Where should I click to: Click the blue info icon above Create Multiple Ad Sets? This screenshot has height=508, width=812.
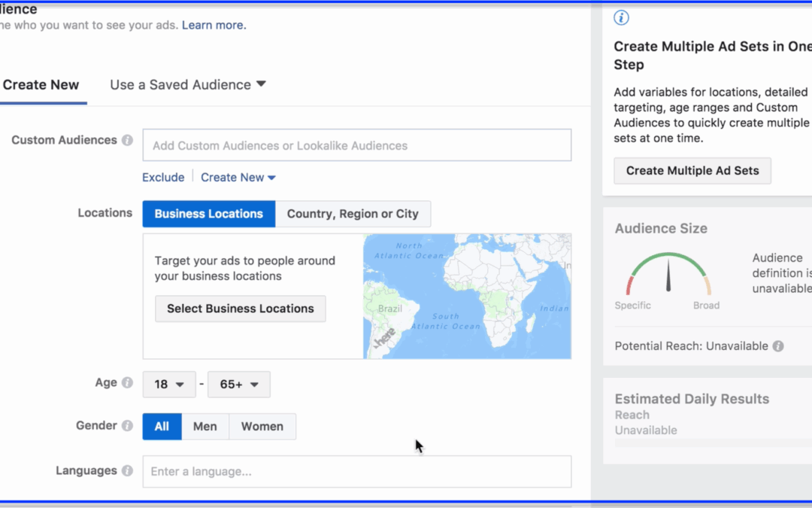tap(622, 17)
